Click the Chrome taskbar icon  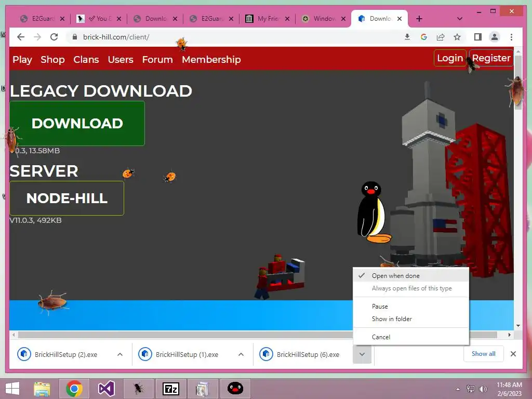(x=74, y=389)
